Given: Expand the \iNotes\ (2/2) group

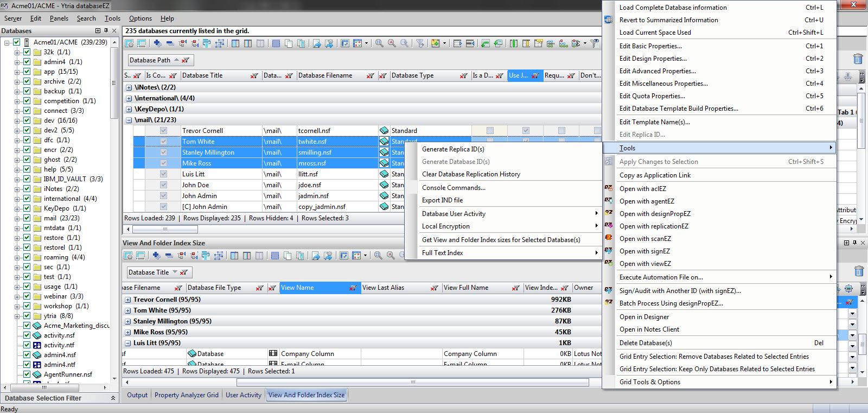Looking at the screenshot, I should (129, 87).
